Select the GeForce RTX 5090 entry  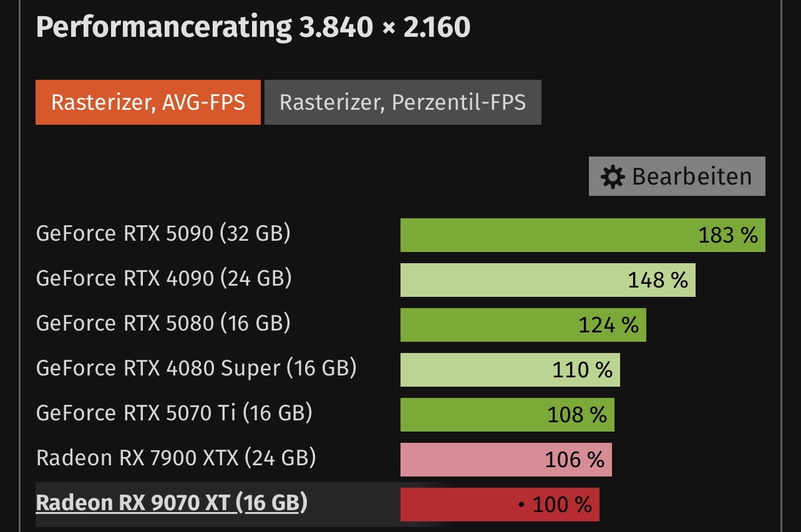pos(163,234)
